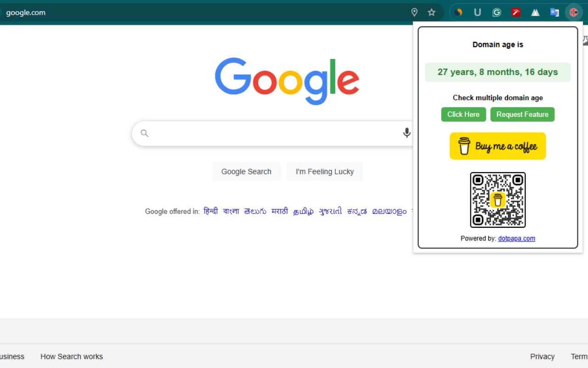
Task: Switch Google to Bengali (বাংলা)
Action: (231, 211)
